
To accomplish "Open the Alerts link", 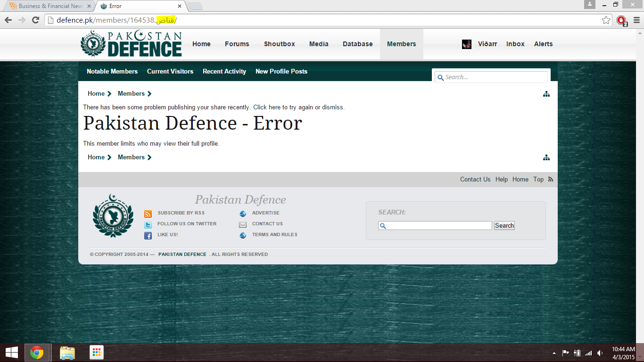I will [x=543, y=44].
